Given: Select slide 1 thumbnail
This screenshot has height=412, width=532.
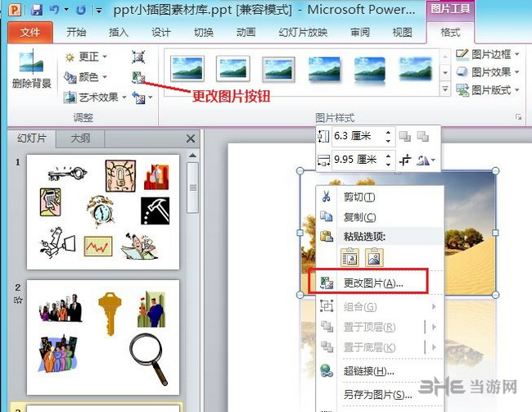Looking at the screenshot, I should 103,212.
